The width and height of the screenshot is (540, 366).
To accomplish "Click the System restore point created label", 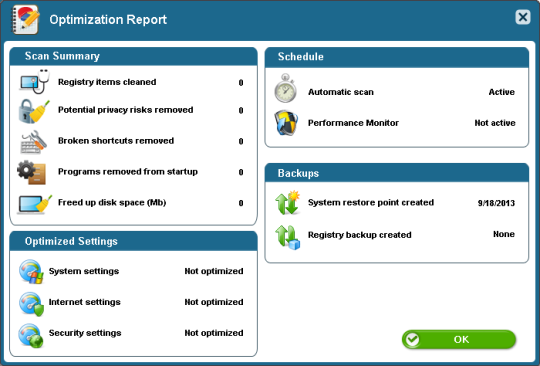I will [371, 202].
